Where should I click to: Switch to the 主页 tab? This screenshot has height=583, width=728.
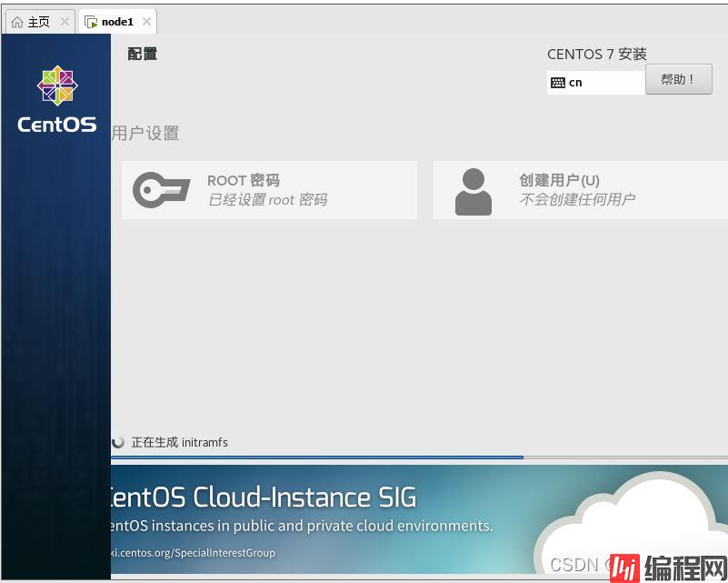(x=38, y=22)
